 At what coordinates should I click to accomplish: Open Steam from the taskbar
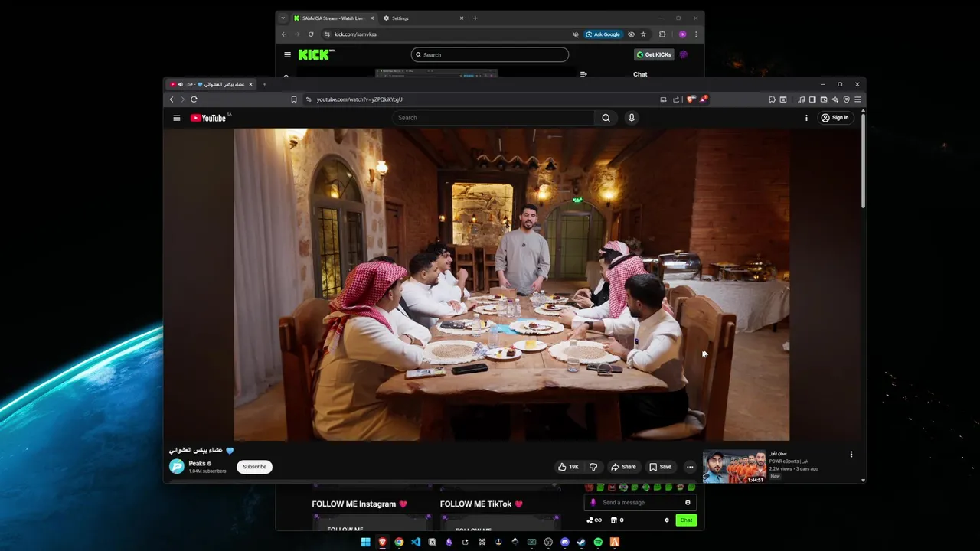pyautogui.click(x=581, y=542)
